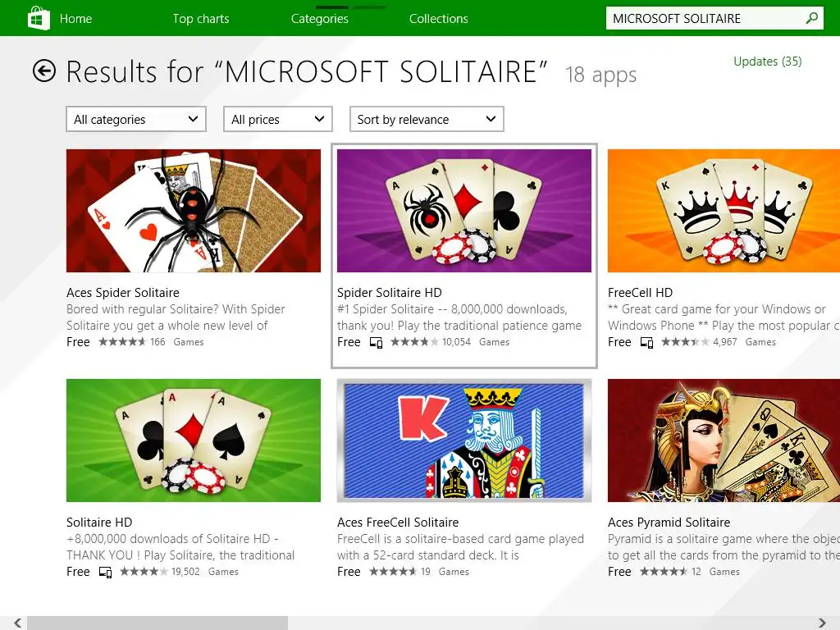The width and height of the screenshot is (840, 630).
Task: Click star rating of Spider Solitaire HD
Action: [414, 342]
